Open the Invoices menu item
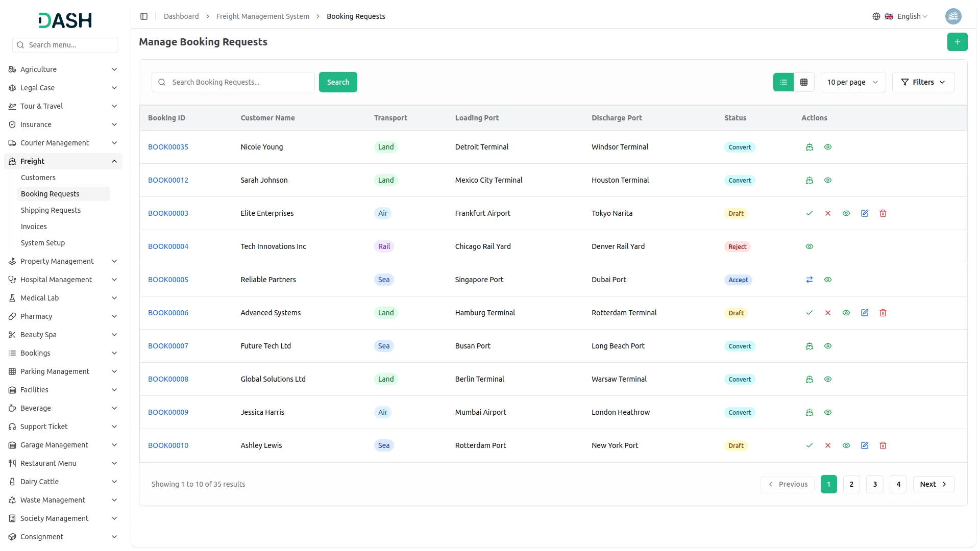980x551 pixels. click(x=34, y=227)
